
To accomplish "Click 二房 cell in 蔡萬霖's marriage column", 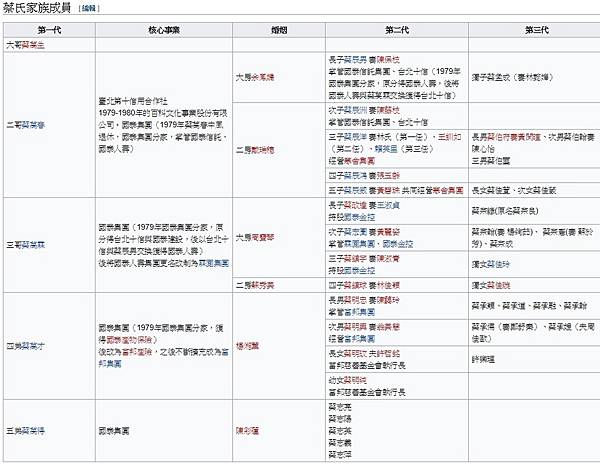I will [x=279, y=285].
